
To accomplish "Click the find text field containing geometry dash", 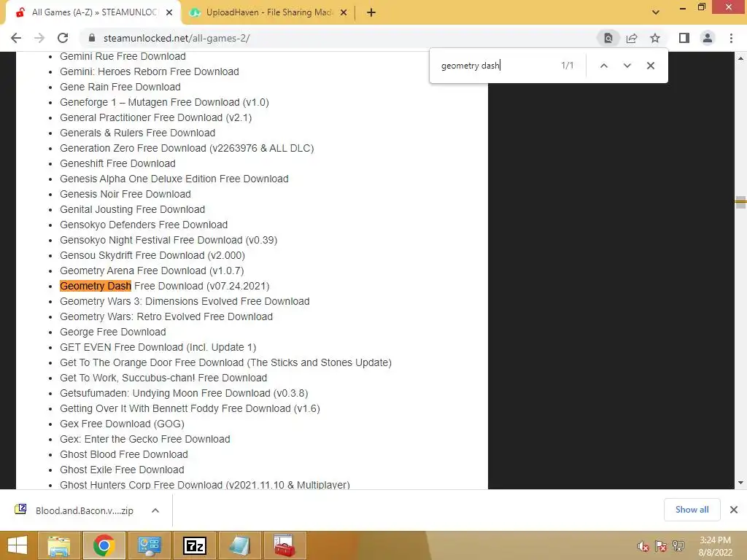I will (x=495, y=66).
